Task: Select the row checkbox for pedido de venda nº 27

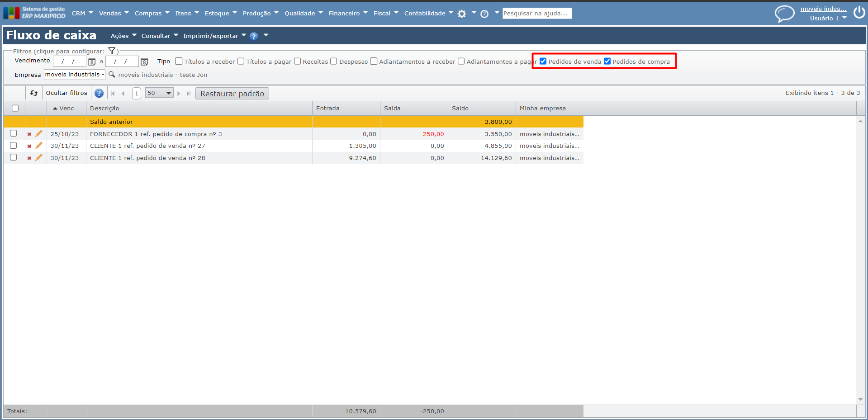Action: 13,146
